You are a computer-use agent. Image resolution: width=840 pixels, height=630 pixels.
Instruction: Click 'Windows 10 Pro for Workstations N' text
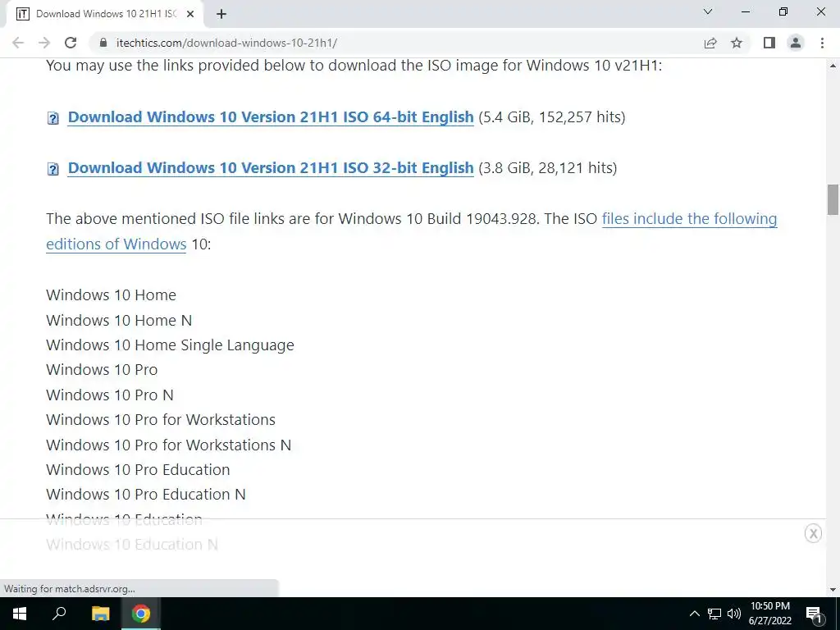(x=169, y=445)
